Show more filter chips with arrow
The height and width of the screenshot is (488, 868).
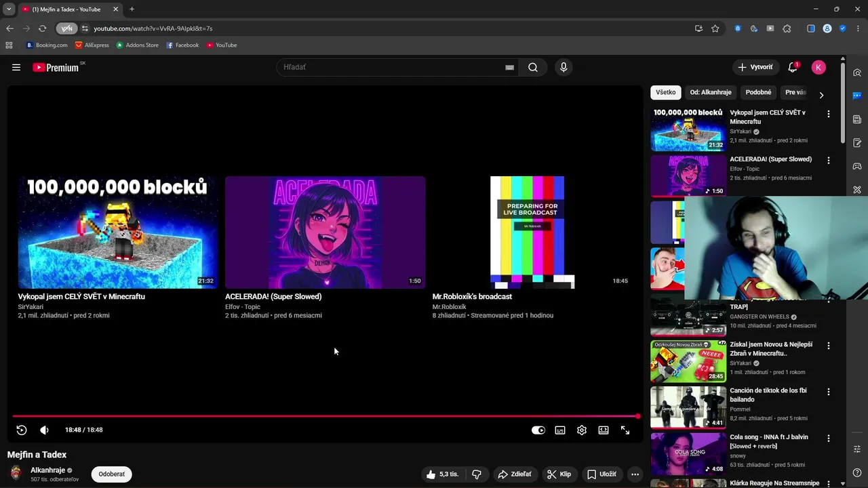[x=821, y=95]
